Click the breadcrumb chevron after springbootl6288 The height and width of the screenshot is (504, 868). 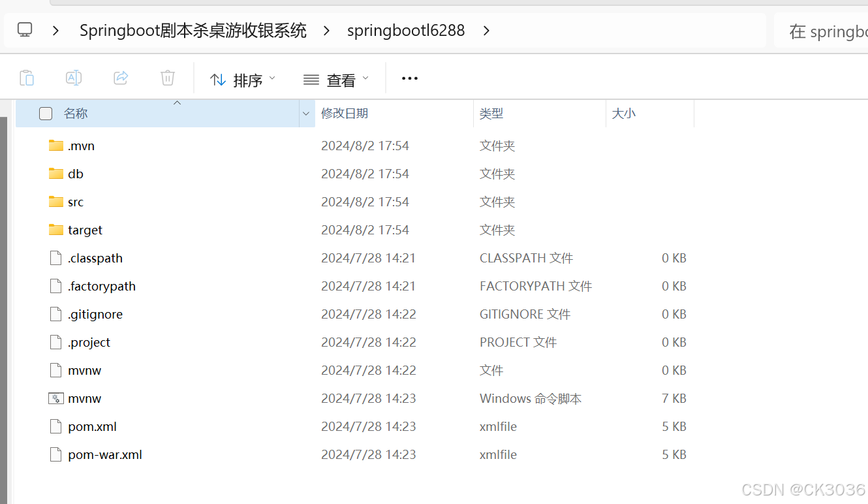487,30
